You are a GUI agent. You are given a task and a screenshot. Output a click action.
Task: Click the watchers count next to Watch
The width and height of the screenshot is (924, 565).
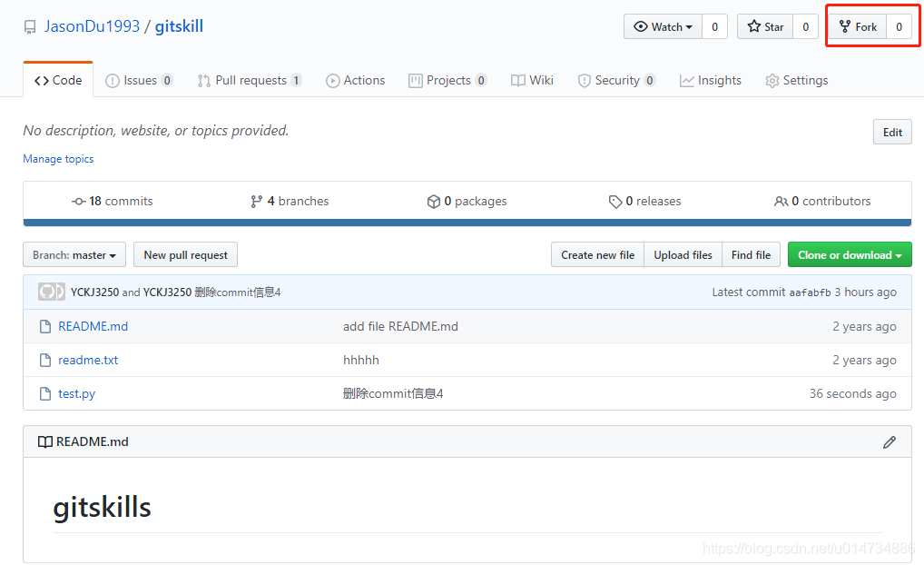point(715,26)
